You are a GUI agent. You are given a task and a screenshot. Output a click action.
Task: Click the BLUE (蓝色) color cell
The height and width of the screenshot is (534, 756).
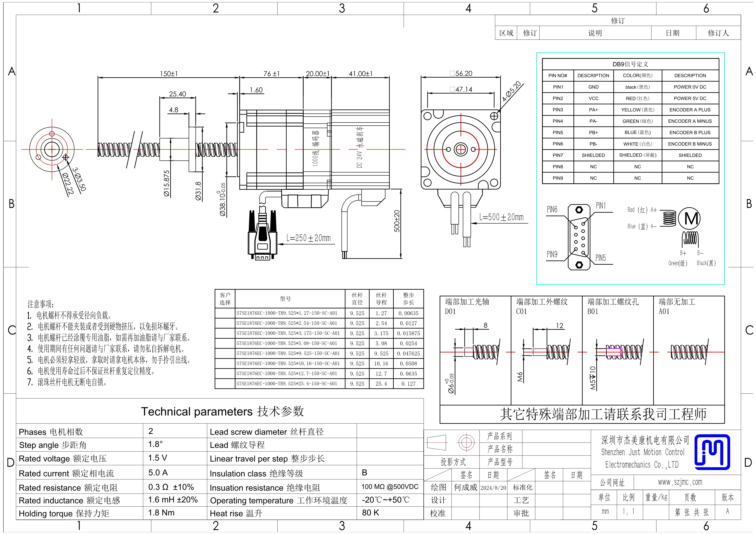(637, 132)
